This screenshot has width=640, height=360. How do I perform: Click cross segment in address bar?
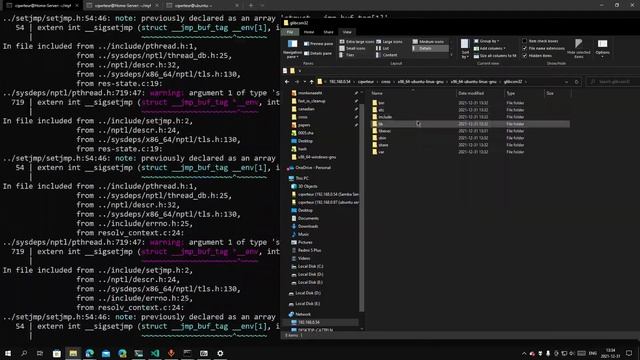pyautogui.click(x=385, y=82)
